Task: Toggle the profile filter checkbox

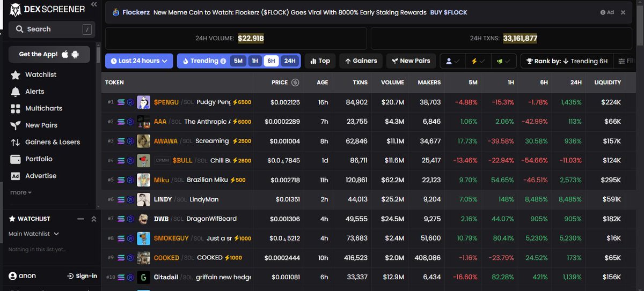Action: pos(452,61)
